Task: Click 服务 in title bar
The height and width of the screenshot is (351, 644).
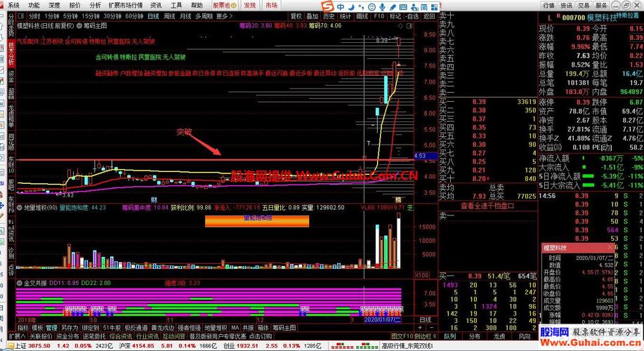Action: tap(601, 6)
